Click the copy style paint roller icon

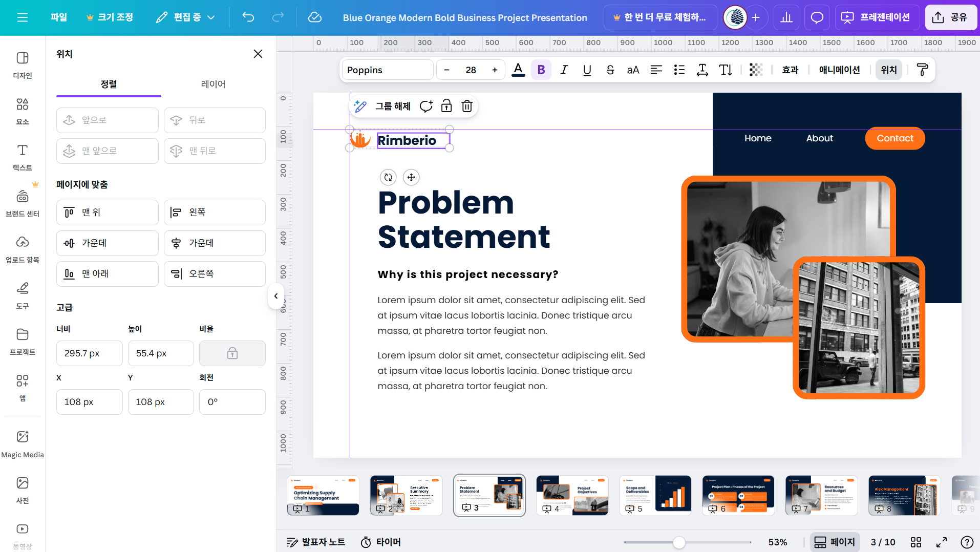[922, 70]
